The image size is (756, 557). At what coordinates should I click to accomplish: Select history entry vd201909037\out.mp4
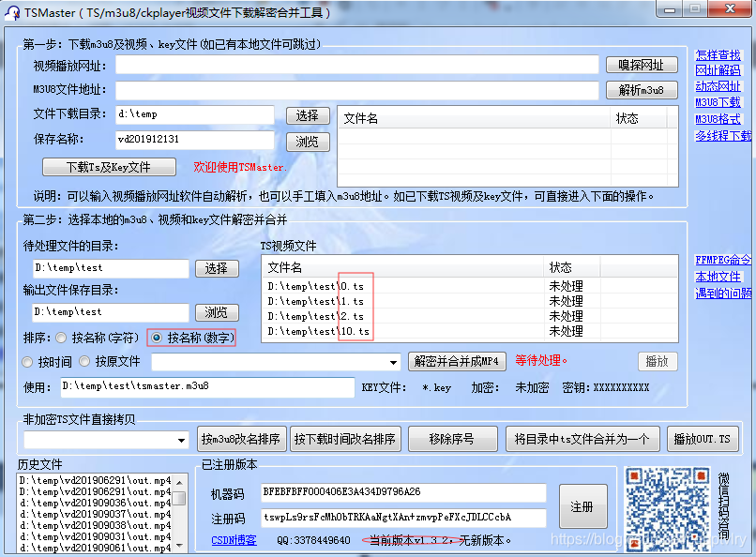point(95,515)
